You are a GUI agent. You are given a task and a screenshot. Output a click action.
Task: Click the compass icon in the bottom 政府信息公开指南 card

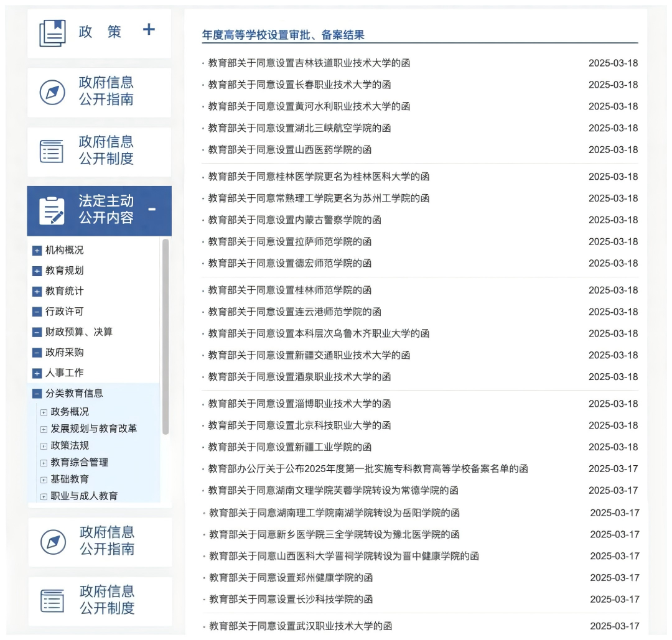point(53,542)
